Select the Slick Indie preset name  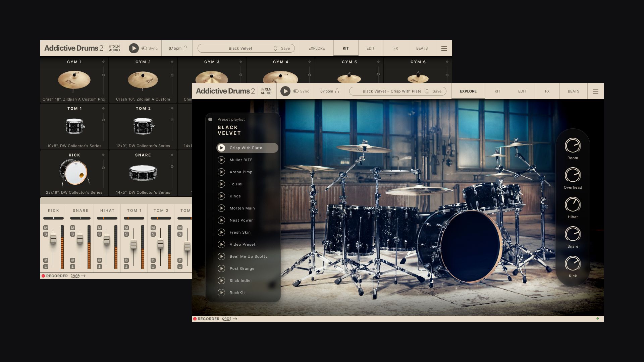coord(240,281)
